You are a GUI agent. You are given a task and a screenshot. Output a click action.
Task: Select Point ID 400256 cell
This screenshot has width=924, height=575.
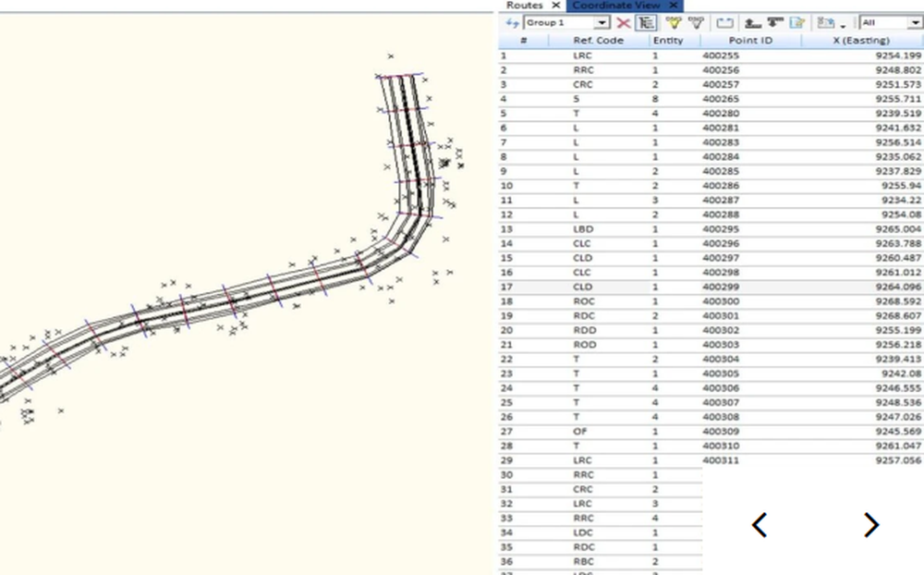click(x=721, y=70)
